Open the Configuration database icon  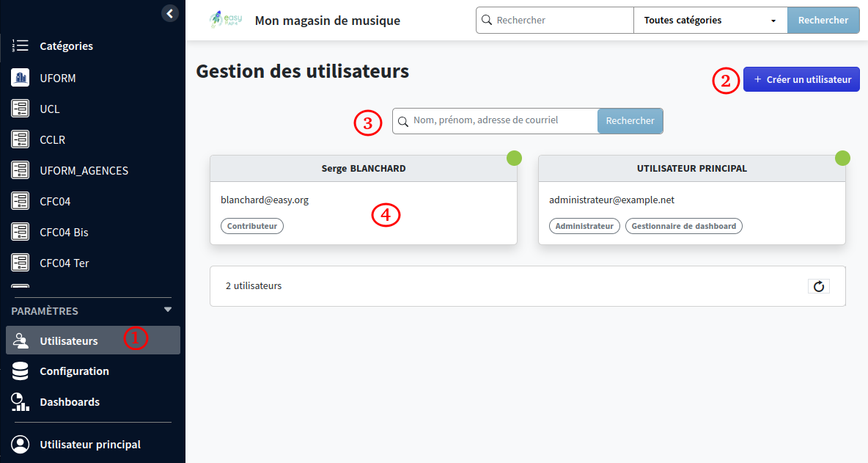pyautogui.click(x=19, y=371)
